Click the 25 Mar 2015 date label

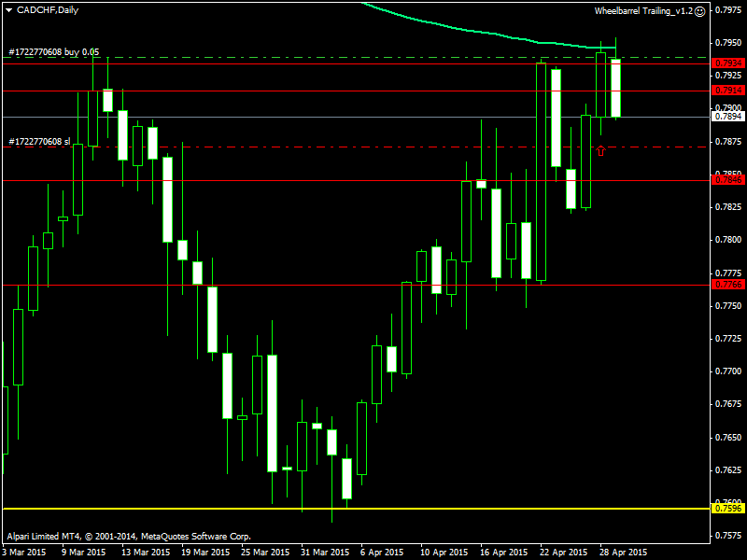tap(265, 553)
